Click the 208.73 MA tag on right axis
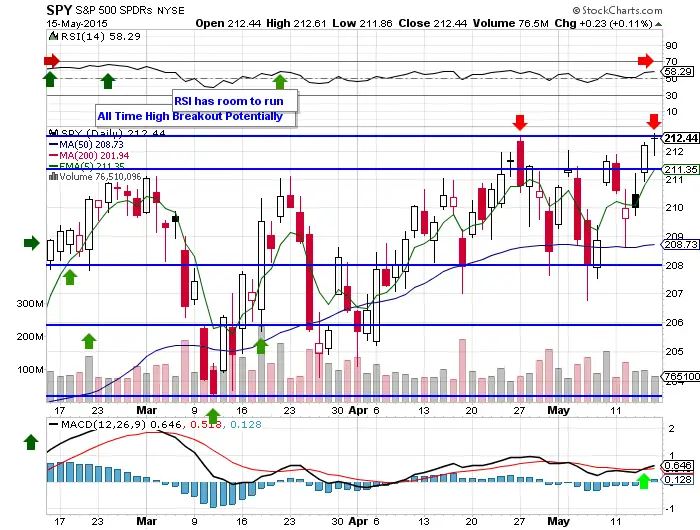The image size is (700, 530). pos(681,245)
